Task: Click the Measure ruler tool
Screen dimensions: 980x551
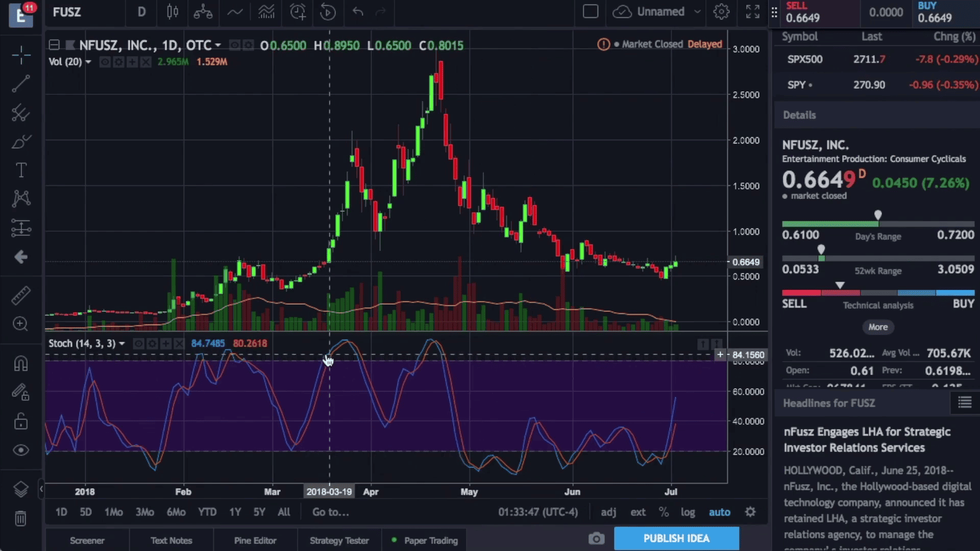Action: (21, 295)
